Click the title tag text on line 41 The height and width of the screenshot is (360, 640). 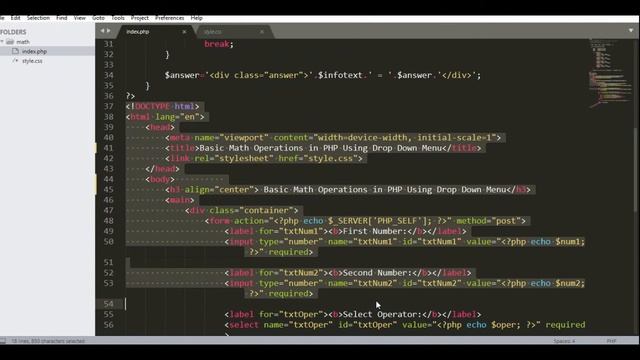click(320, 148)
